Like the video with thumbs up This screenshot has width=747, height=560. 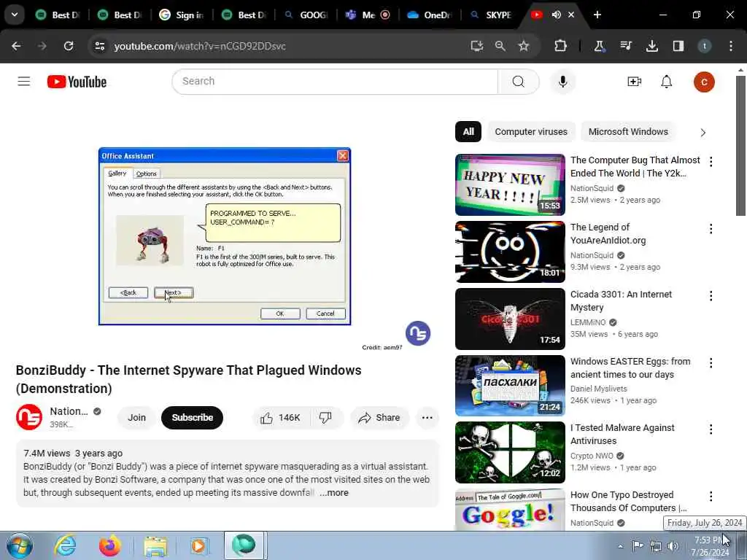[280, 418]
